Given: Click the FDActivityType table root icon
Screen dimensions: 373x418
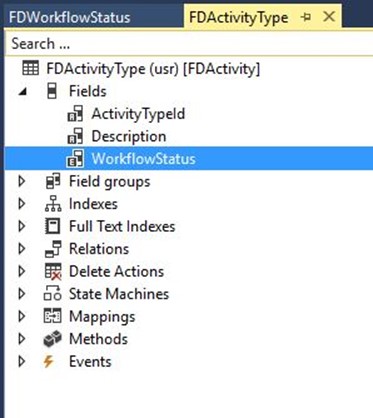Looking at the screenshot, I should tap(30, 68).
